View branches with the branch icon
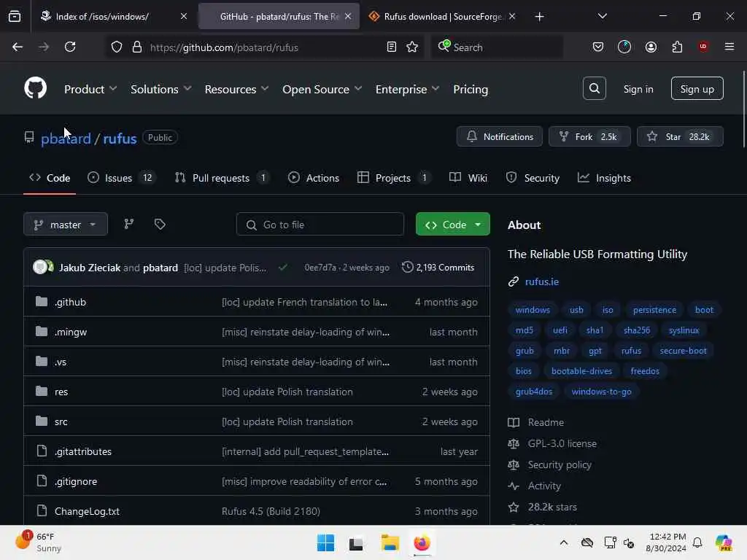The image size is (747, 560). [x=128, y=225]
